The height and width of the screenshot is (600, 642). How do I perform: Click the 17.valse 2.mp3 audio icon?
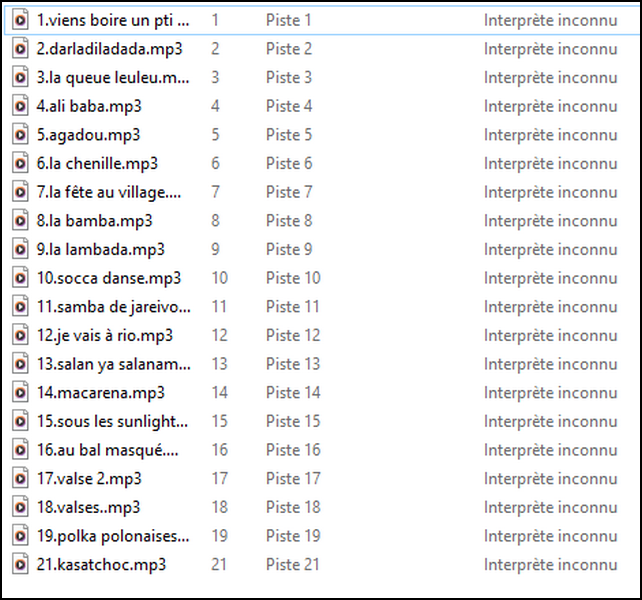coord(20,479)
